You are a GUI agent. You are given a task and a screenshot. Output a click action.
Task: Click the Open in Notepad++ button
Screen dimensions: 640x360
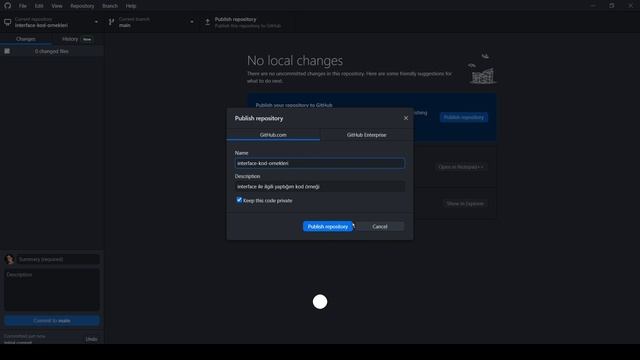461,167
